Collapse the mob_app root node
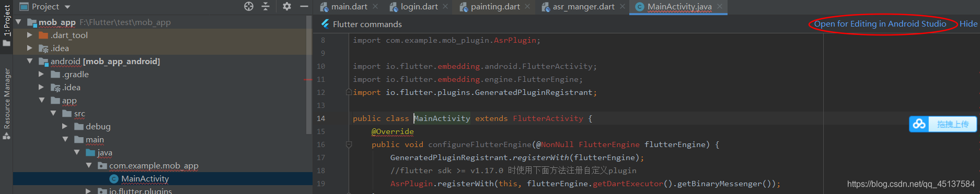 (19, 22)
